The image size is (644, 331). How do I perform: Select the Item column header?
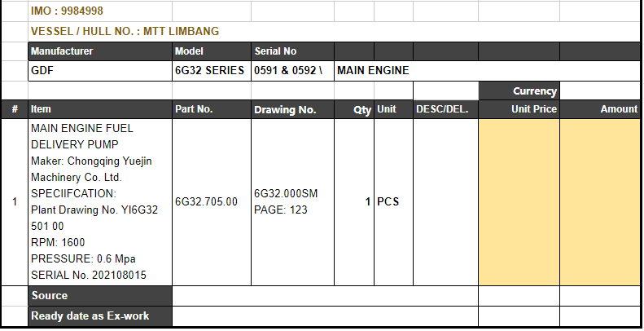(x=99, y=109)
